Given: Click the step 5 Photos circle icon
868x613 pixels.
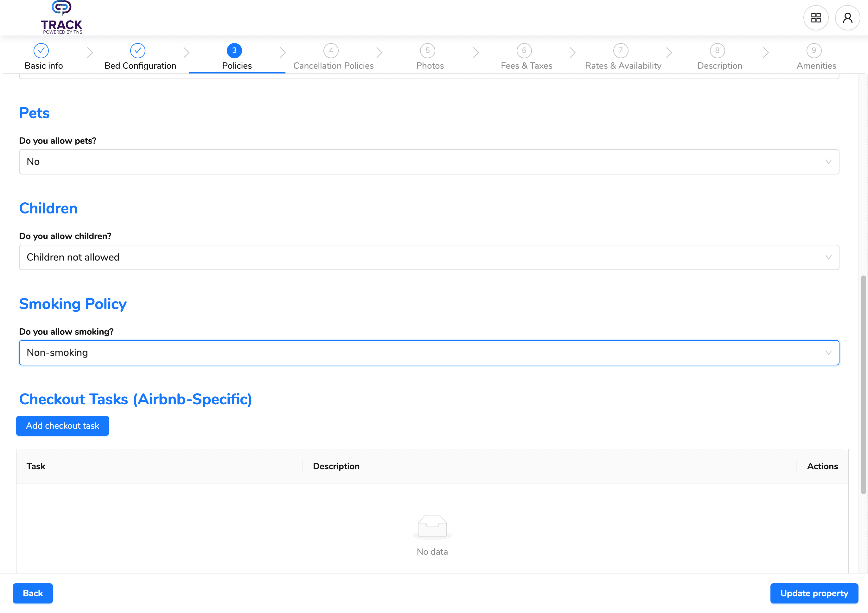Looking at the screenshot, I should coord(428,51).
